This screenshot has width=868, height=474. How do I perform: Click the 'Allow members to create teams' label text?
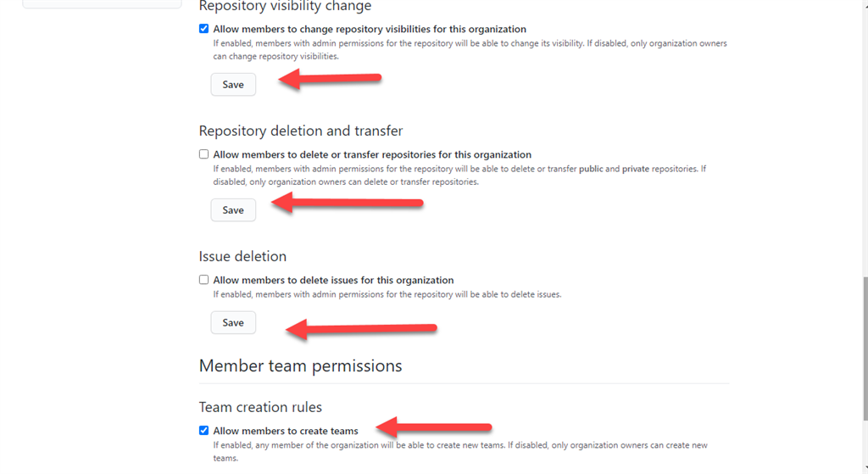[x=286, y=431]
